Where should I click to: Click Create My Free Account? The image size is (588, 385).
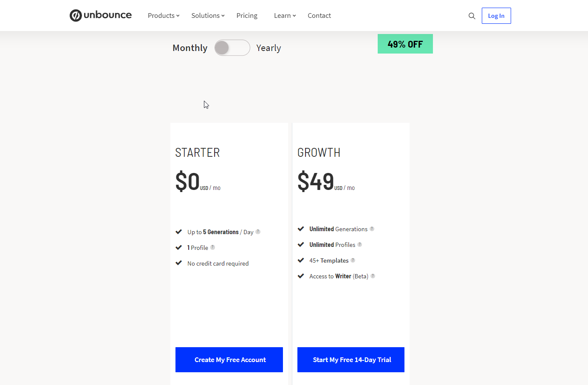229,360
